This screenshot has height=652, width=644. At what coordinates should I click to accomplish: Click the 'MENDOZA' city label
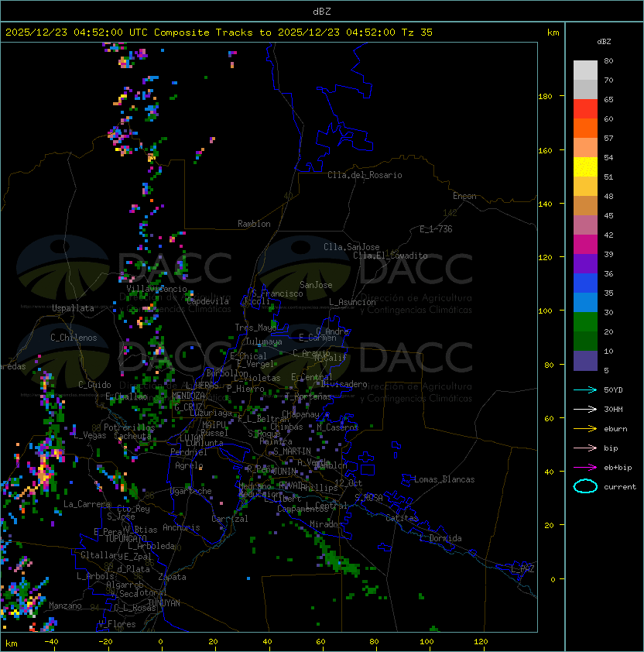coord(188,396)
